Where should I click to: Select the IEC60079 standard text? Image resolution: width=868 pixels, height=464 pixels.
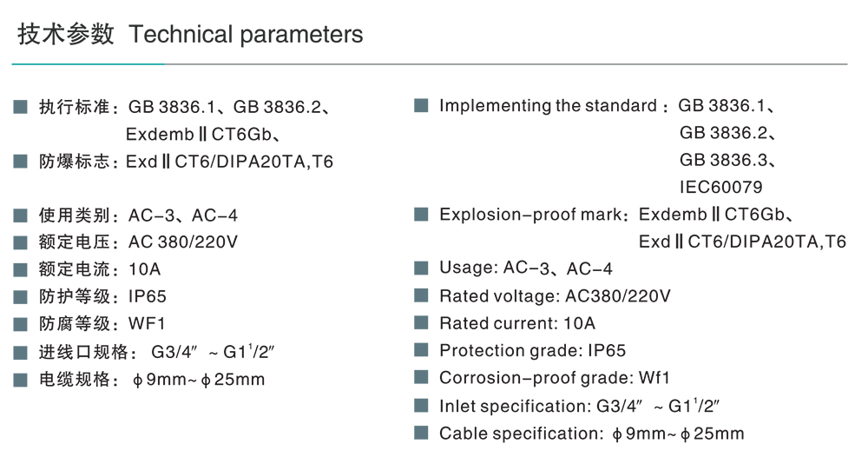click(721, 187)
